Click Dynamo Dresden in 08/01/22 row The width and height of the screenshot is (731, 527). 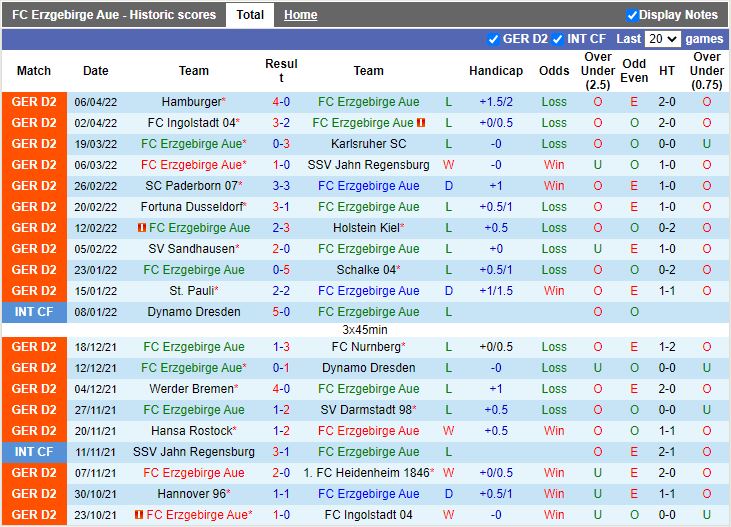pyautogui.click(x=193, y=312)
